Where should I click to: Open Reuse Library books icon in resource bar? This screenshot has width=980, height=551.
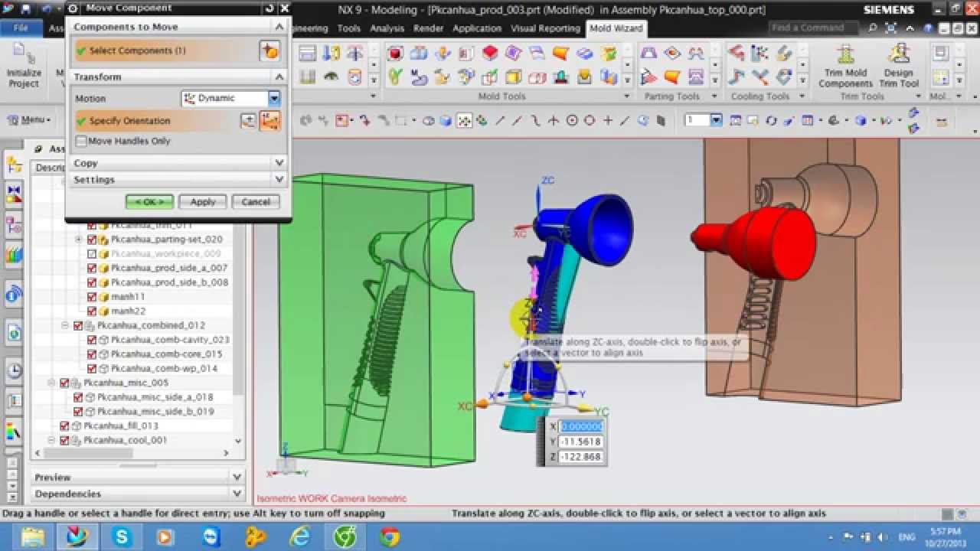14,255
